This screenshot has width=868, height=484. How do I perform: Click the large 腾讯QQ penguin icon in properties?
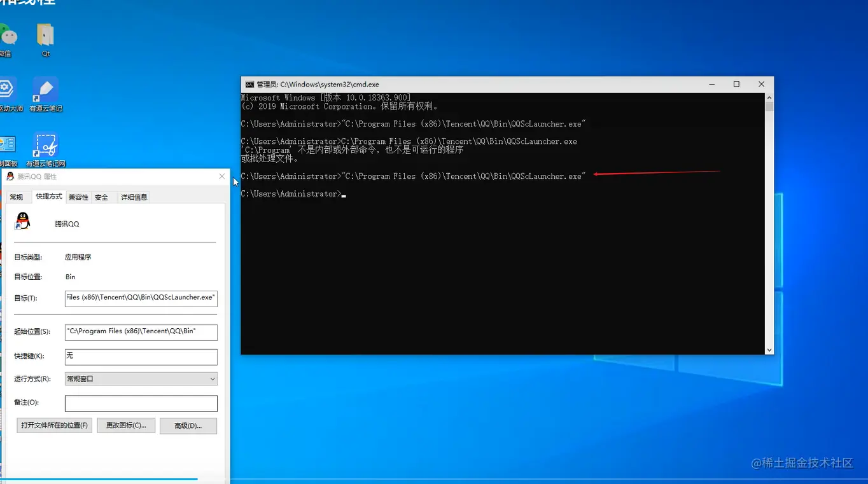tap(22, 221)
